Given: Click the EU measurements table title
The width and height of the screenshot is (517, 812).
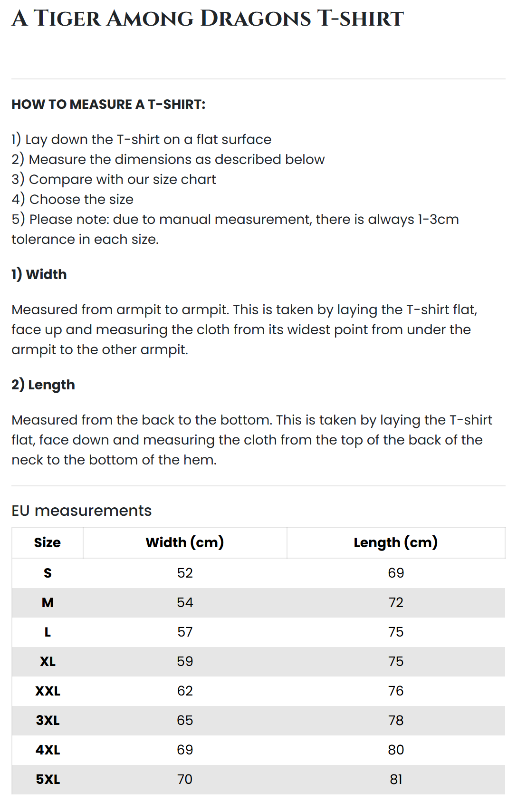Looking at the screenshot, I should [x=81, y=511].
